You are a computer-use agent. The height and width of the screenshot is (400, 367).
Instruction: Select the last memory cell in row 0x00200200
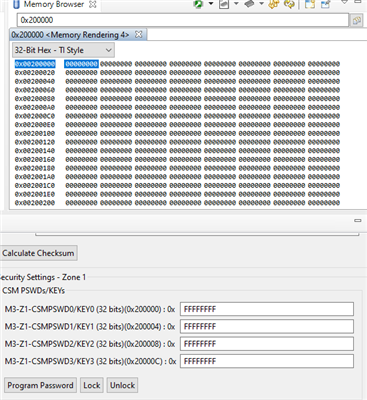[324, 202]
